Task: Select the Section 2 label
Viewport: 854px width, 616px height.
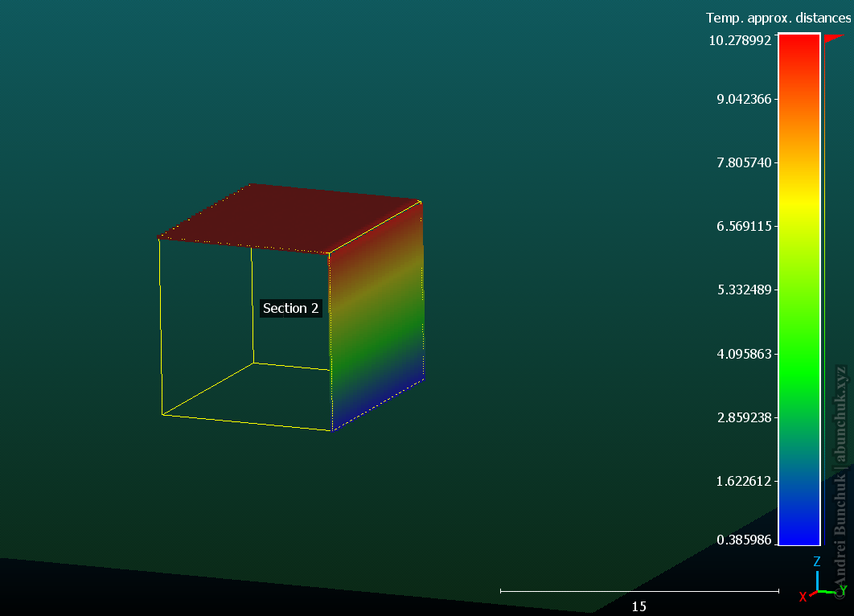Action: [290, 309]
